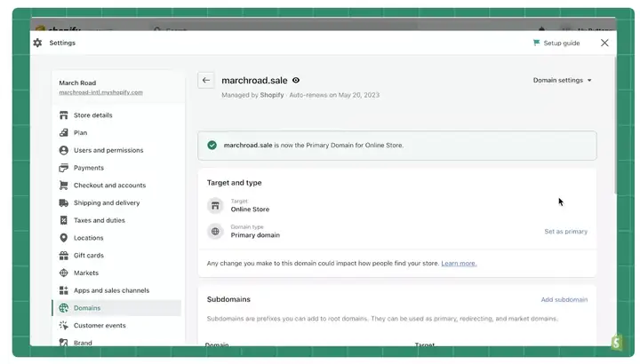This screenshot has width=640, height=364.
Task: Click the Setup guide flag icon
Action: click(536, 43)
